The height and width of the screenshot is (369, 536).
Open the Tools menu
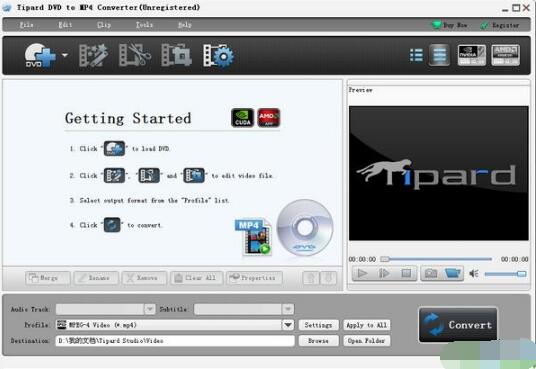tap(145, 25)
